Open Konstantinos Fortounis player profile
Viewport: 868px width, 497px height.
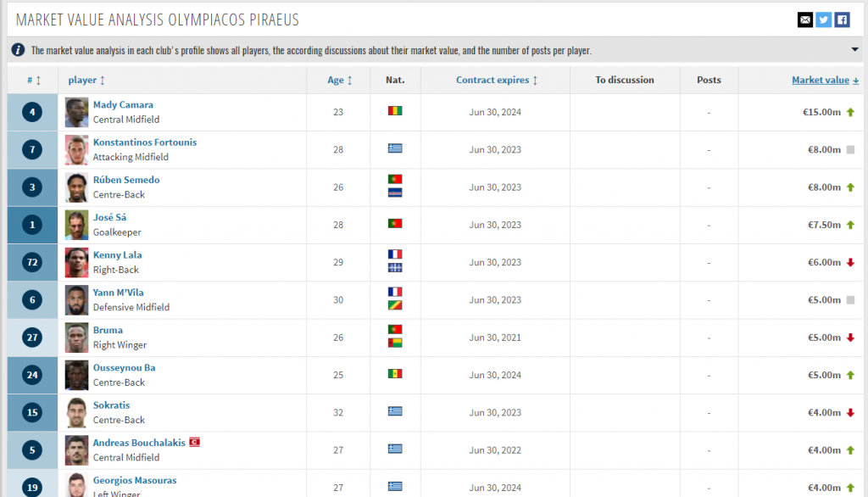(x=144, y=142)
